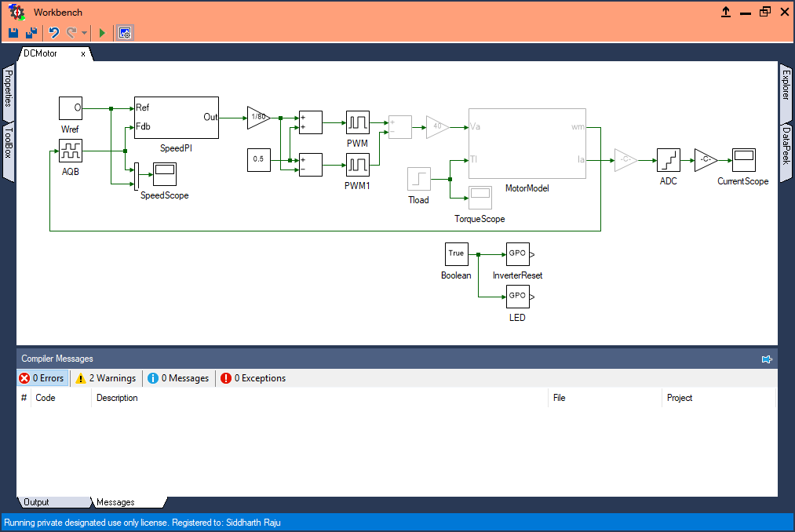Select the MotorModel block
795x532 pixels.
click(x=527, y=144)
